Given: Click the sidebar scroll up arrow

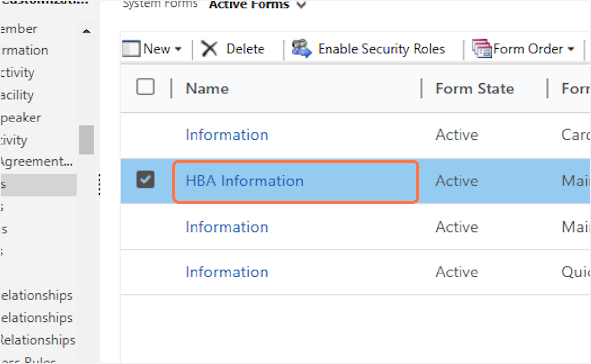Looking at the screenshot, I should pyautogui.click(x=87, y=31).
